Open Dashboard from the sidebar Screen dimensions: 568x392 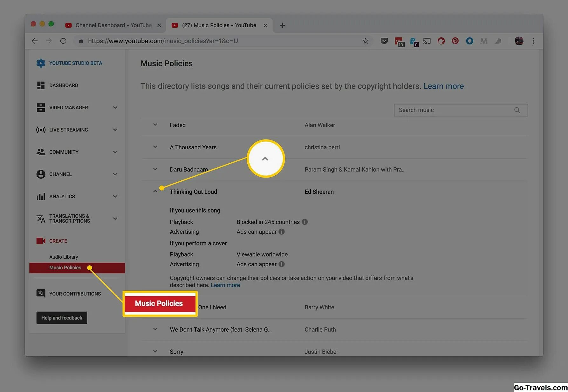pos(64,85)
